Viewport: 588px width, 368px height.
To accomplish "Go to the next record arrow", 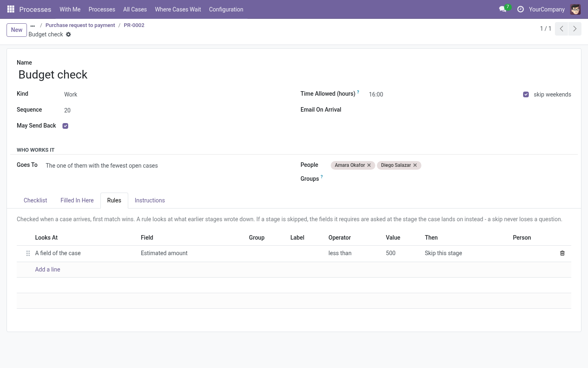I will click(575, 29).
